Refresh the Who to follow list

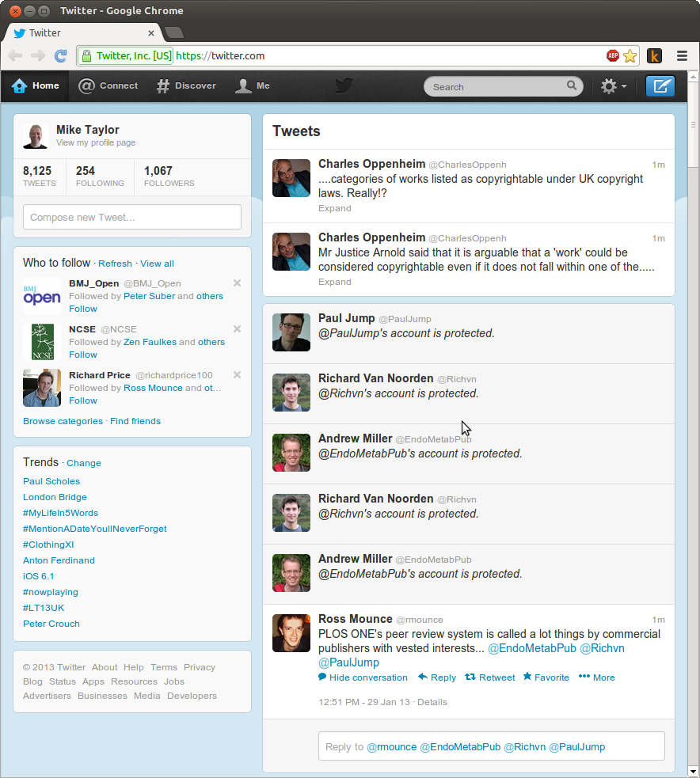[x=115, y=264]
